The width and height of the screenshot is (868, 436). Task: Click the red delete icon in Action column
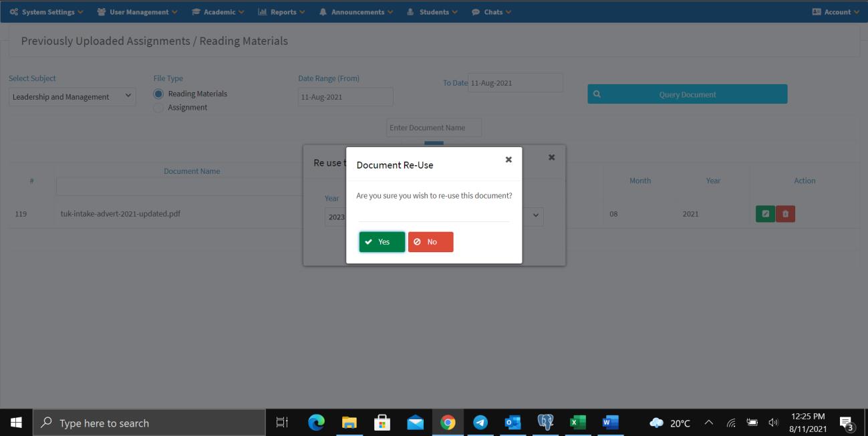click(784, 213)
